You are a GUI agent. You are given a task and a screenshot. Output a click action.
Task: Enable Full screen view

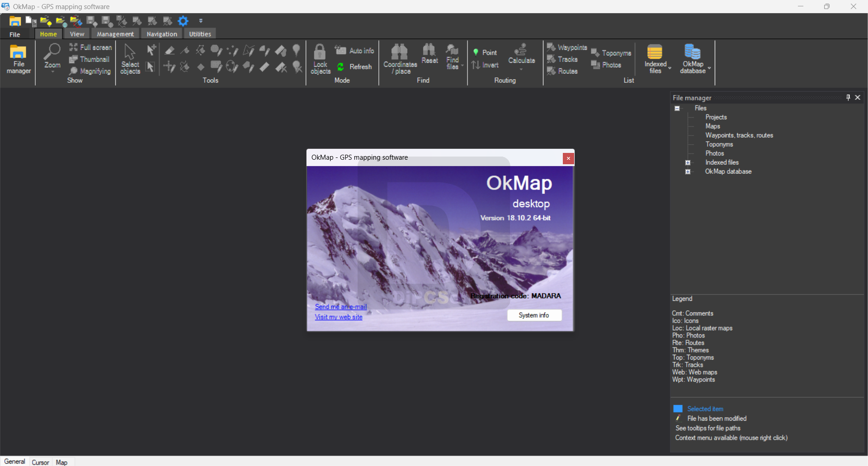pyautogui.click(x=90, y=48)
